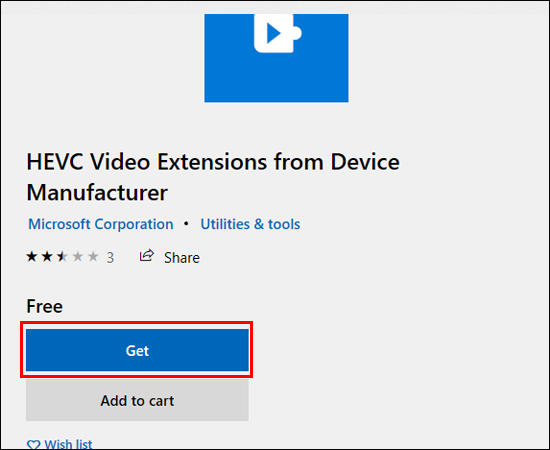Open the Utilities & tools category link
550x450 pixels.
(x=250, y=224)
